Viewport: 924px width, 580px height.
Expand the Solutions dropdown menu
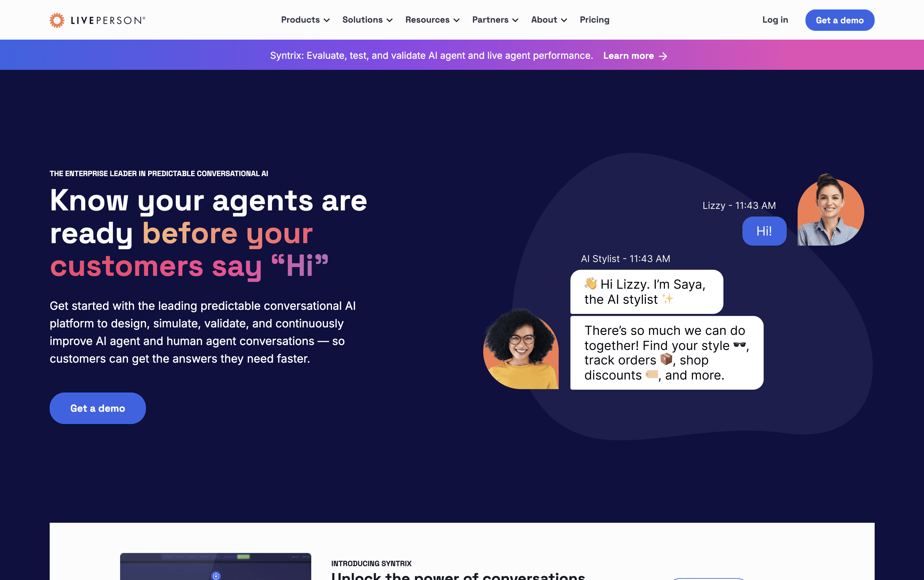(367, 20)
